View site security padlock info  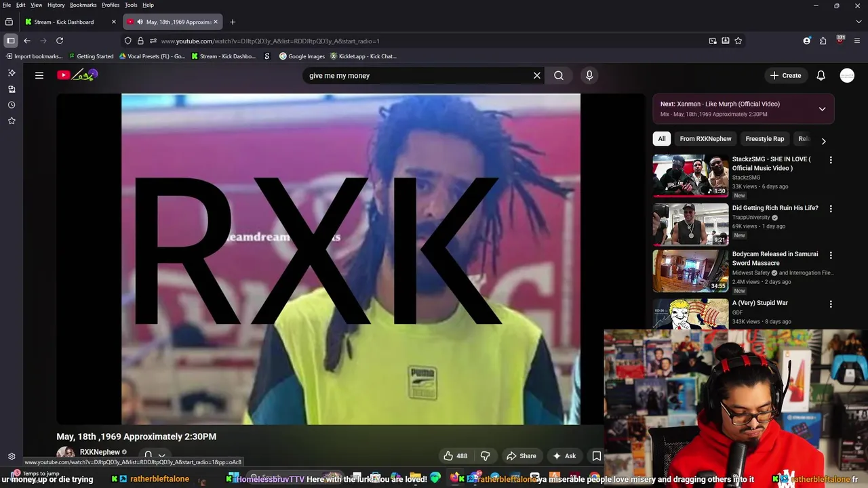(x=140, y=41)
